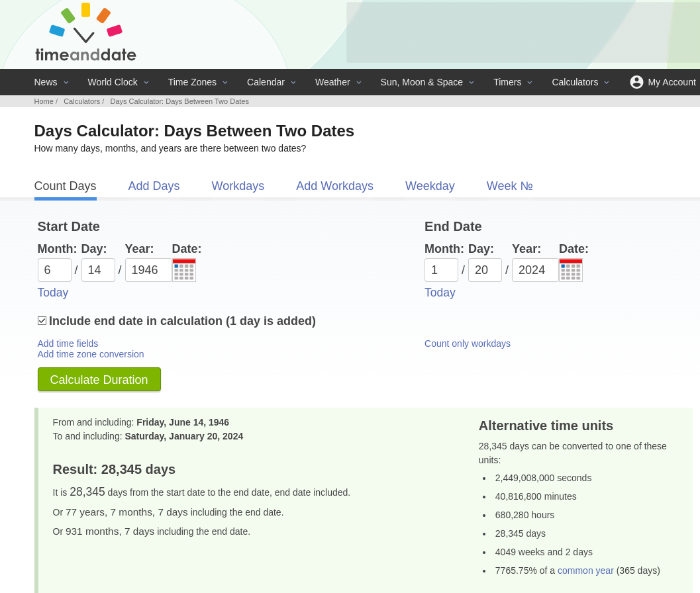Focus the Start Date Year field
Screen dimensions: 700x593
click(148, 270)
